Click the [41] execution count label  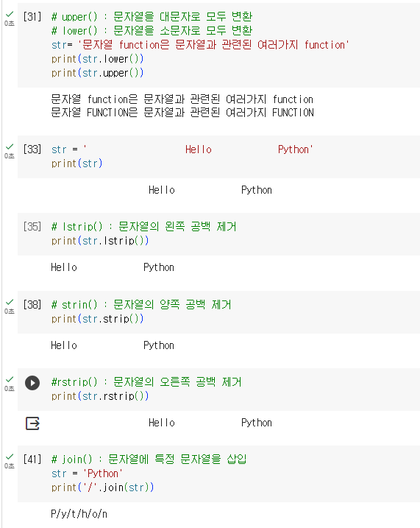(32, 459)
